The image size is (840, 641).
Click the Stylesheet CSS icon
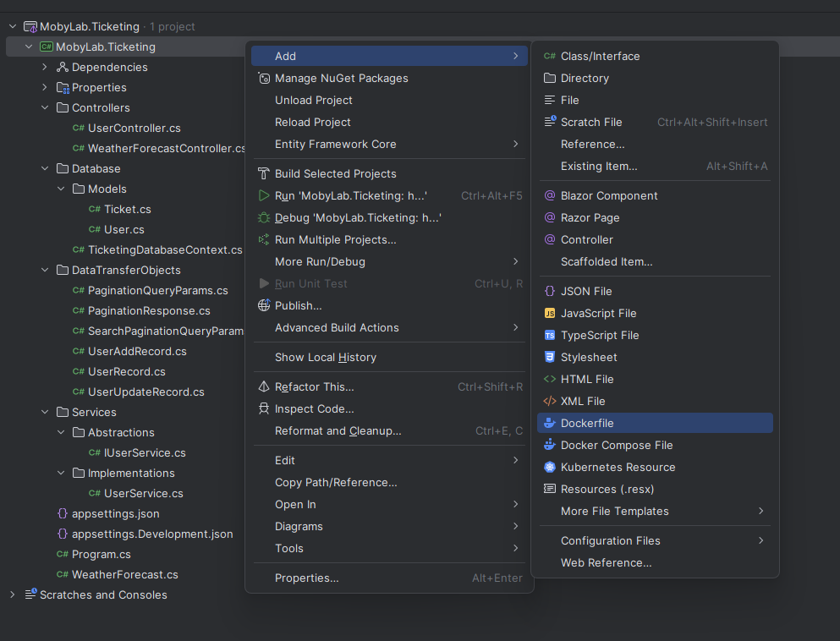(550, 357)
